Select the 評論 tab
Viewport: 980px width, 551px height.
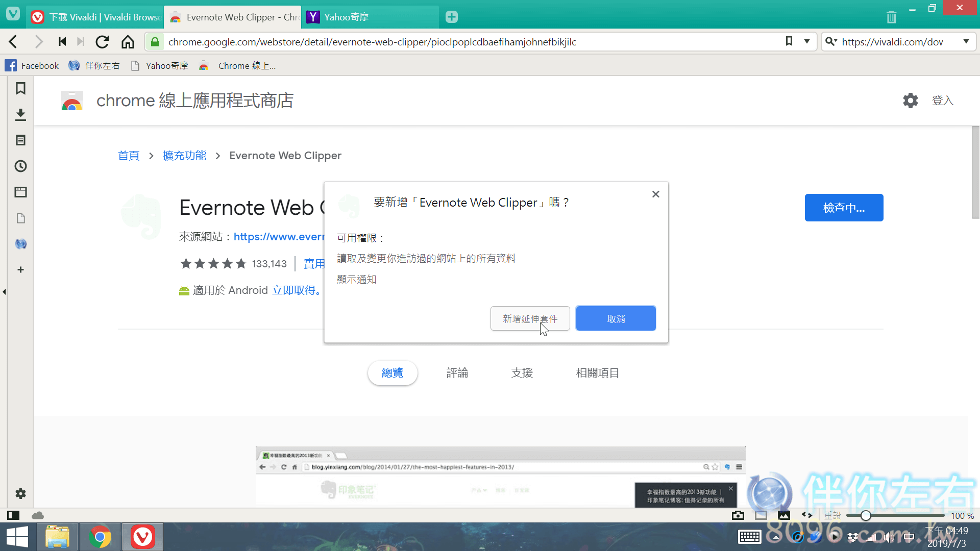(457, 373)
